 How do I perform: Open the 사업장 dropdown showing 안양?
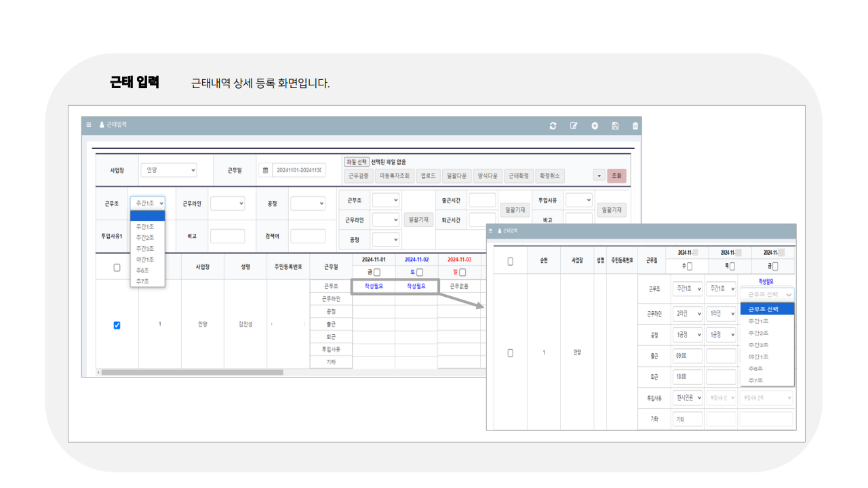click(x=168, y=169)
